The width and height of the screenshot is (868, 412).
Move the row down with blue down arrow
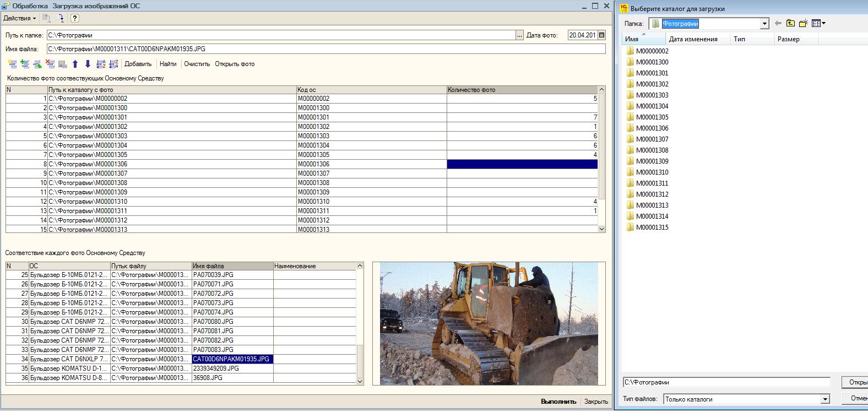click(88, 64)
